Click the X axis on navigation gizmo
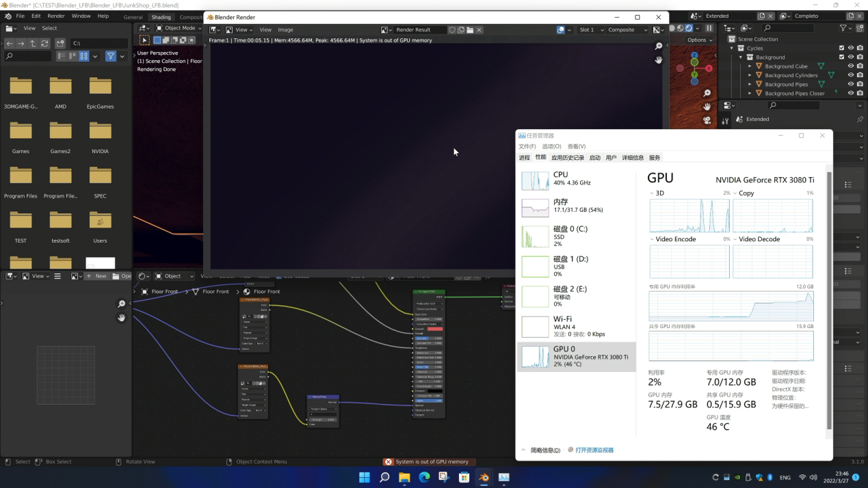Viewport: 868px width, 488px height. pyautogui.click(x=709, y=68)
